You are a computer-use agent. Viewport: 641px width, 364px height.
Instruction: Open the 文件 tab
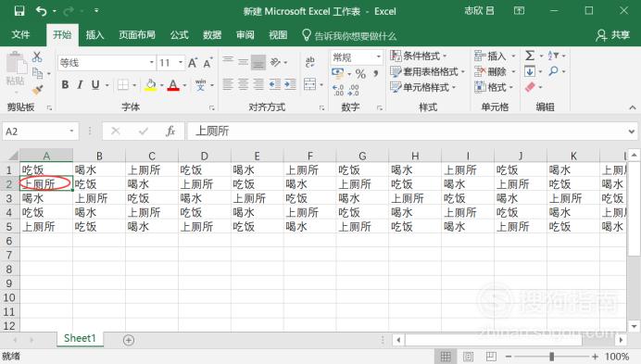[20, 35]
